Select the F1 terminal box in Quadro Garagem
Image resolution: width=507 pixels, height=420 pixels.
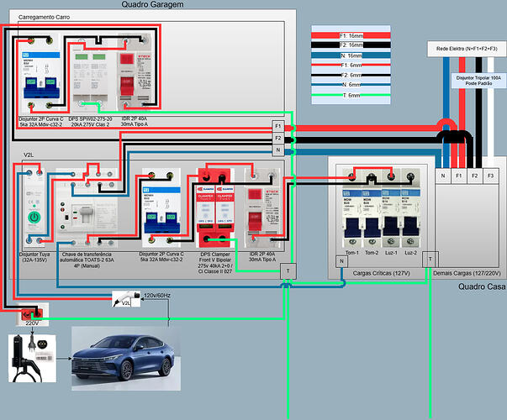click(x=278, y=125)
